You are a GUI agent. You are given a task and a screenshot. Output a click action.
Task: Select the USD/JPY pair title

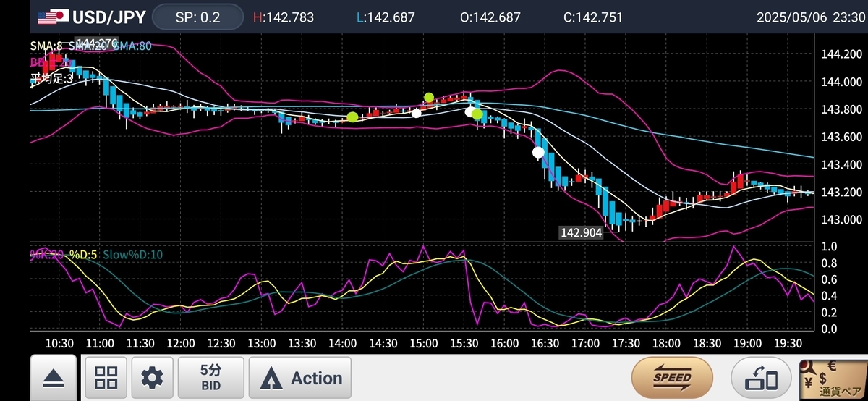coord(109,17)
